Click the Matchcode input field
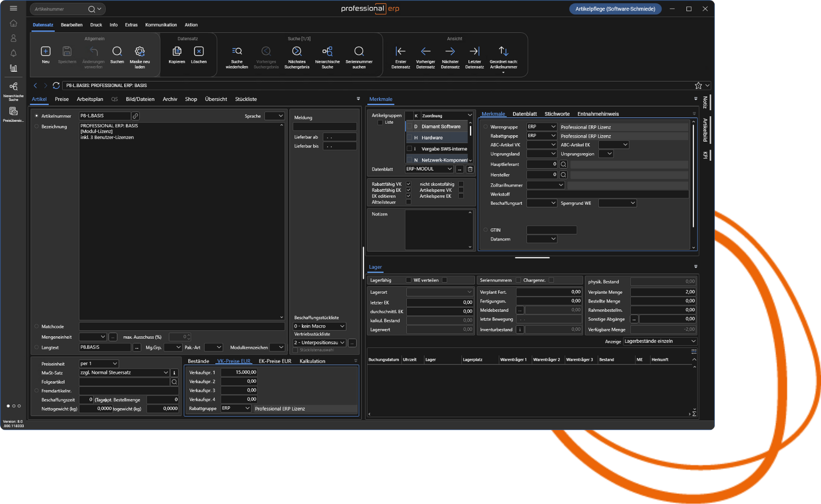The height and width of the screenshot is (504, 821). point(181,327)
